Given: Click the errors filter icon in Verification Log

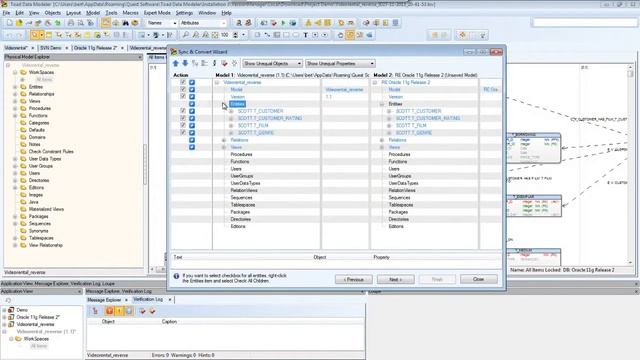Looking at the screenshot, I should (109, 311).
